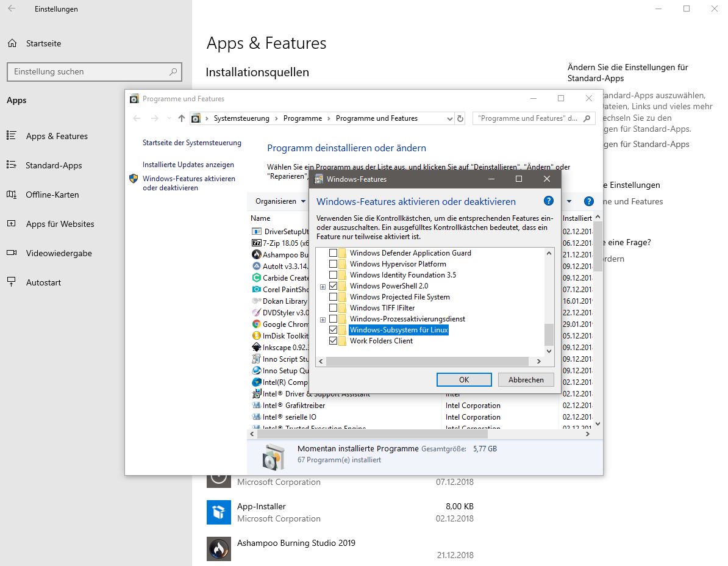
Task: Go up one level with up arrow
Action: point(181,118)
